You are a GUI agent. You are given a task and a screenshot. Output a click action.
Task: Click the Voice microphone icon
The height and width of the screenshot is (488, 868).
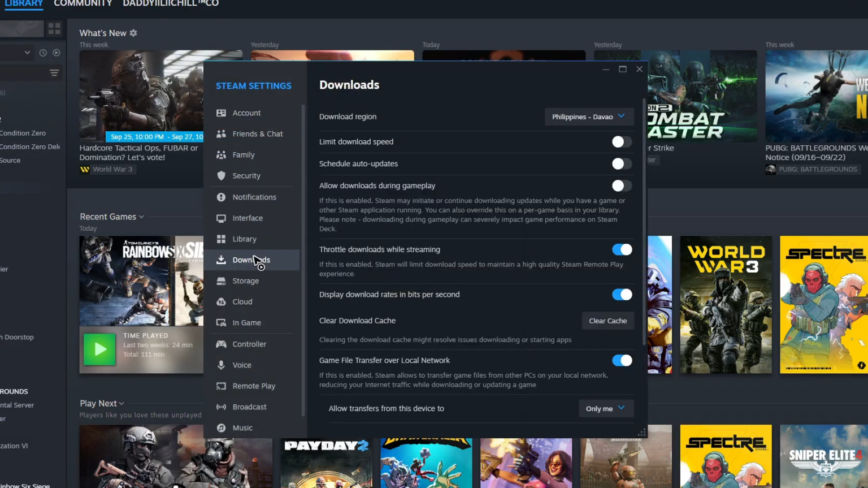click(221, 365)
